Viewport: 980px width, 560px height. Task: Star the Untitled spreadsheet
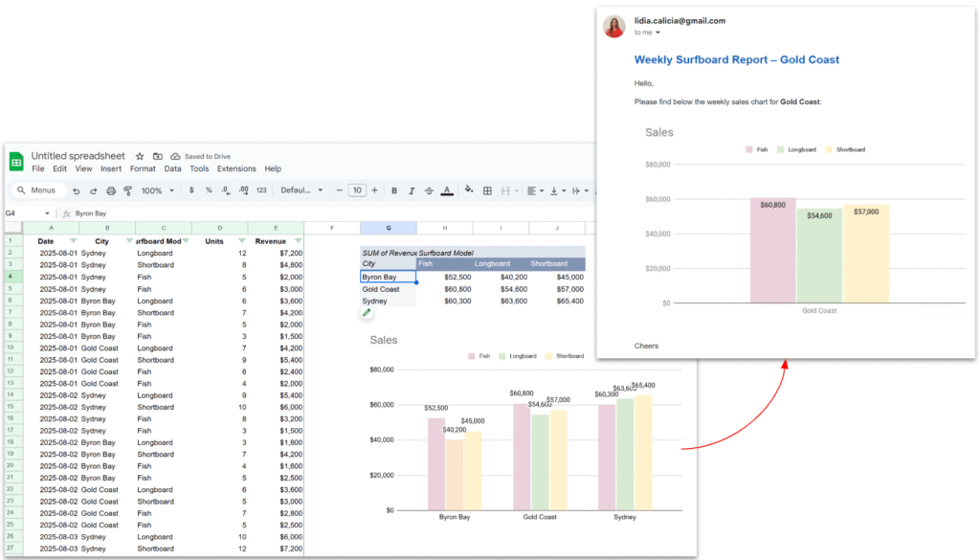(140, 156)
